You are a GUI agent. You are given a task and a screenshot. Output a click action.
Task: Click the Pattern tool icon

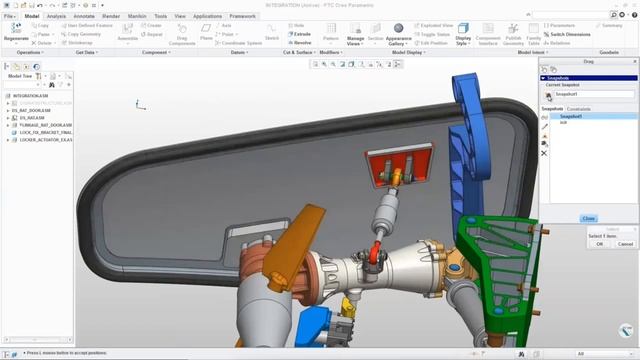point(331,29)
